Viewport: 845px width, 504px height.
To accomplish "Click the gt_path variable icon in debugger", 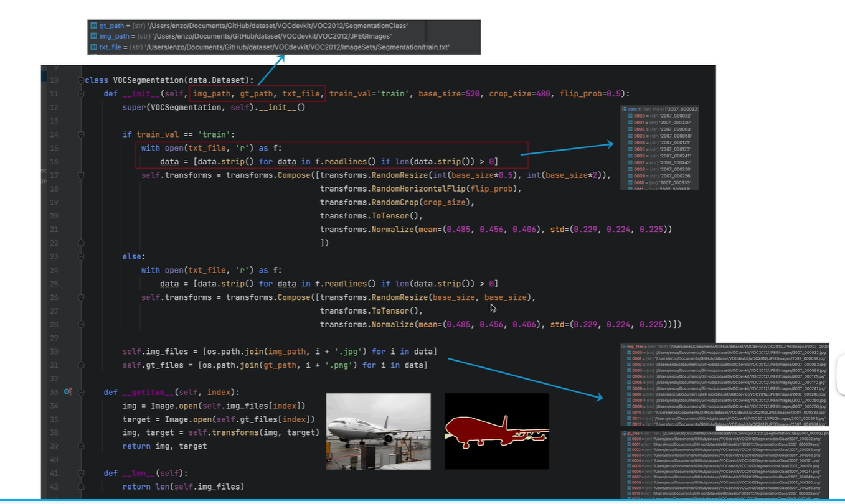I will [x=94, y=26].
